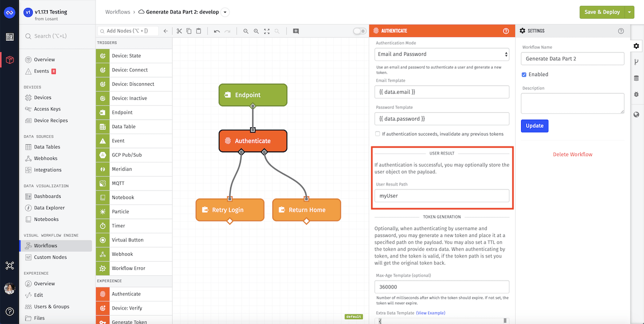Click the Losant infinity logo
Viewport: 644px width, 324px height.
[x=9, y=12]
